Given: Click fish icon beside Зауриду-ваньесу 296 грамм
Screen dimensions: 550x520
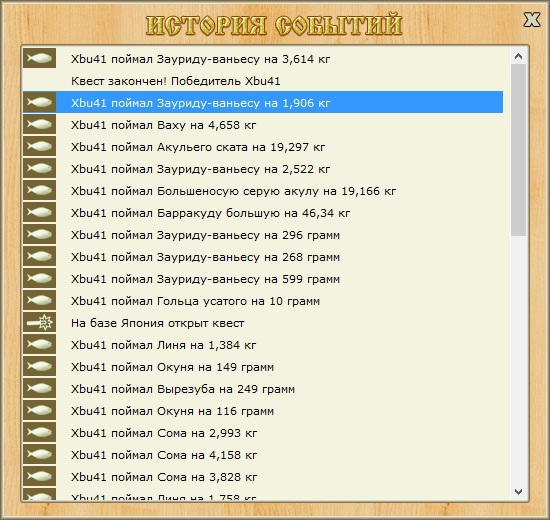Looking at the screenshot, I should pos(39,234).
